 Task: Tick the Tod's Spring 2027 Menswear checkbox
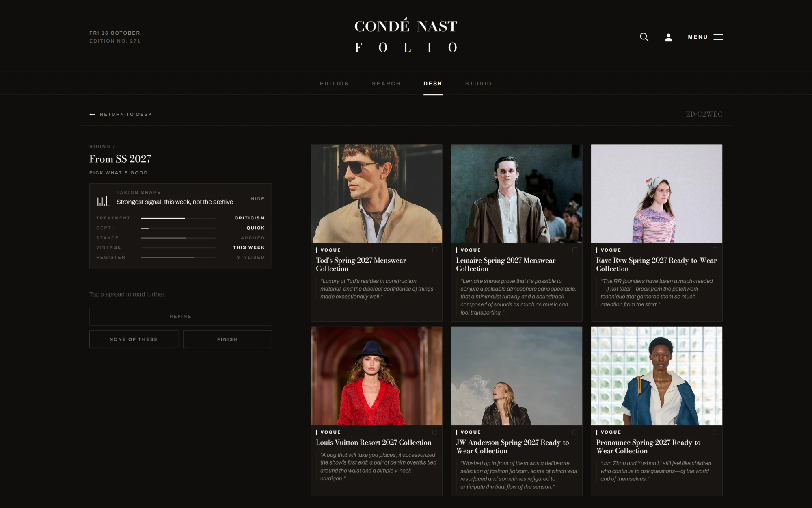[435, 250]
